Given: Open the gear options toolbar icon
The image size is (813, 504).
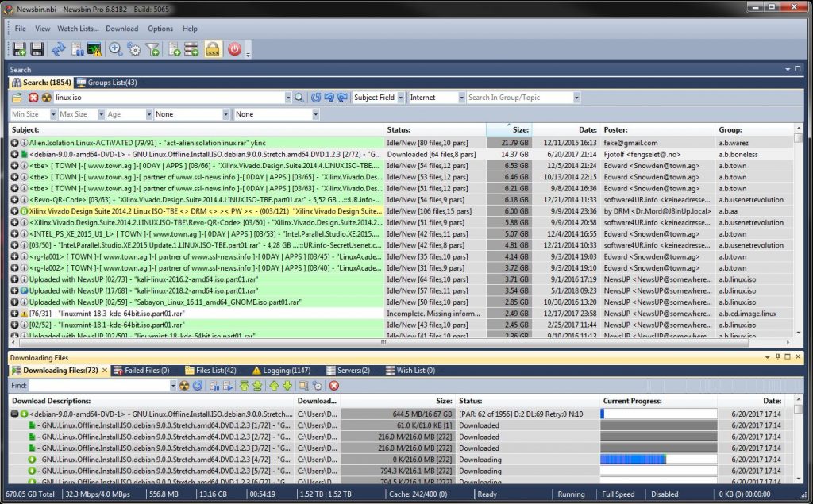Looking at the screenshot, I should pyautogui.click(x=134, y=49).
